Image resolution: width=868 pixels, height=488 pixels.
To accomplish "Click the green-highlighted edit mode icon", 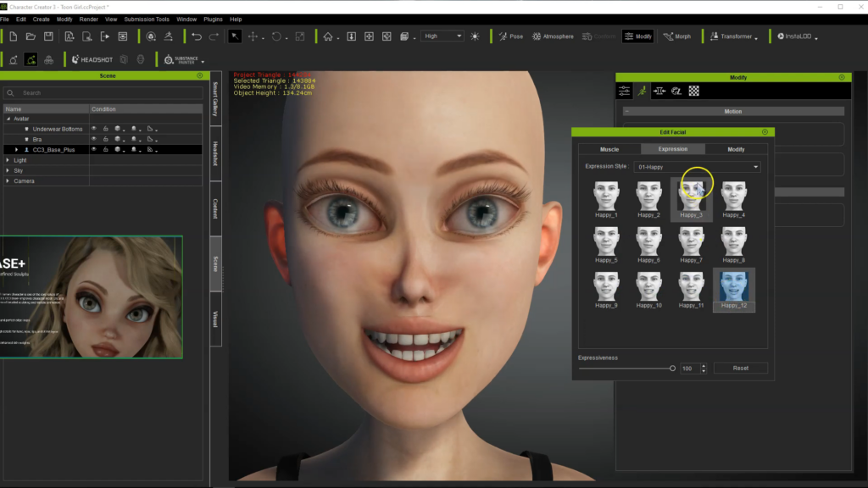I will click(x=31, y=60).
